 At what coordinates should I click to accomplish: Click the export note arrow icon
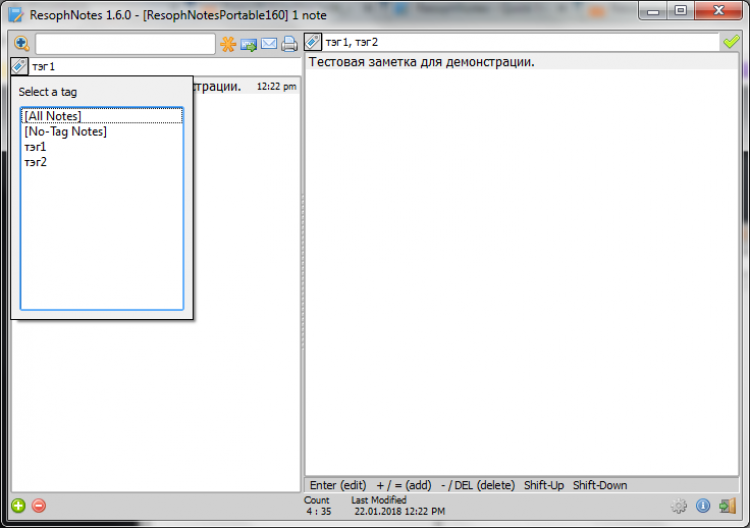coord(249,44)
